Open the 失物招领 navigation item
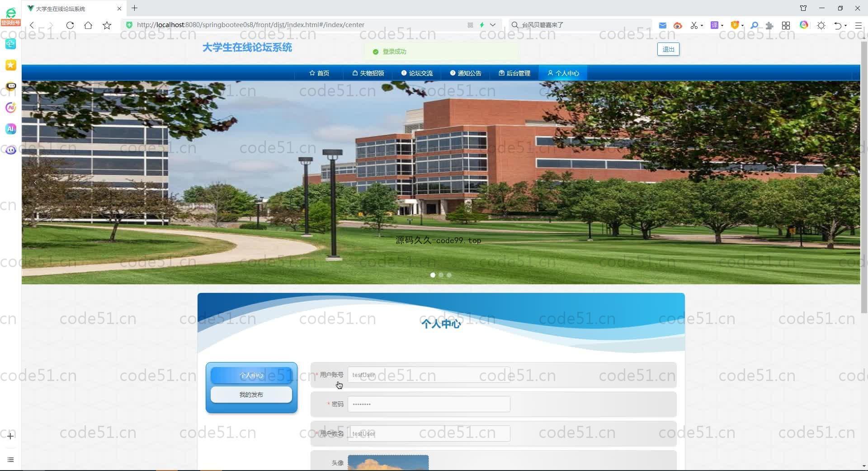Viewport: 868px width, 471px height. pyautogui.click(x=368, y=73)
